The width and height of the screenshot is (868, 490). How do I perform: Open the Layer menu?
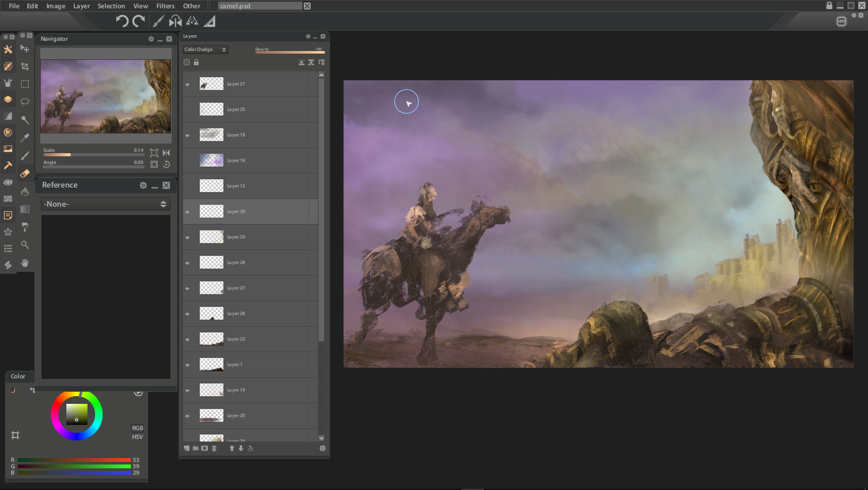[x=82, y=6]
